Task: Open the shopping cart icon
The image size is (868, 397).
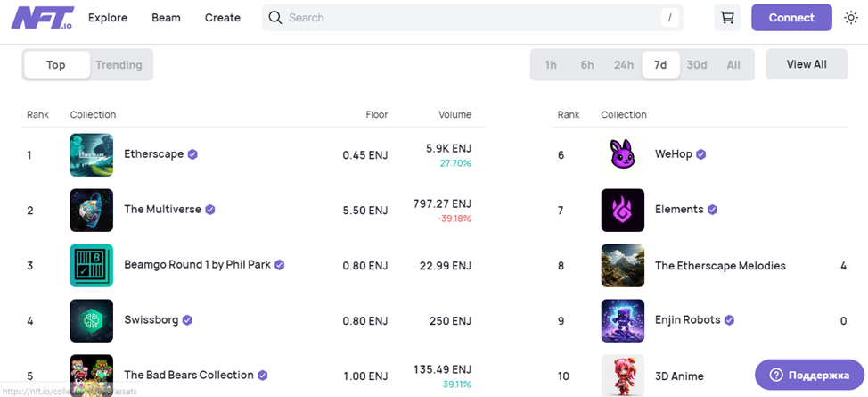Action: point(727,18)
